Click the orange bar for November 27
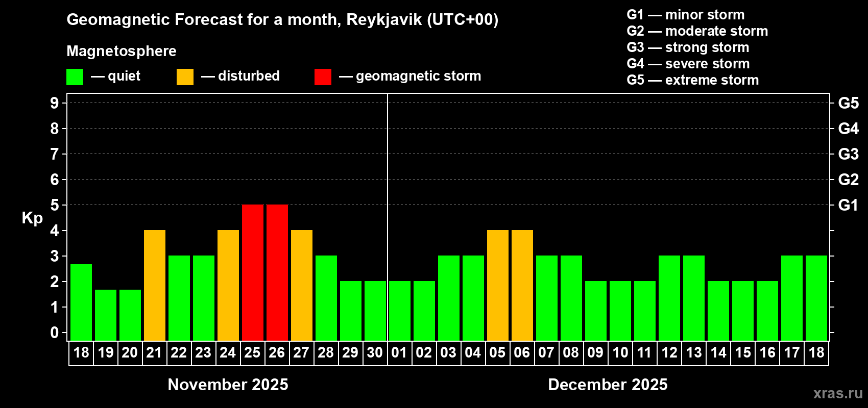Screen dimensions: 868x408 [302, 285]
